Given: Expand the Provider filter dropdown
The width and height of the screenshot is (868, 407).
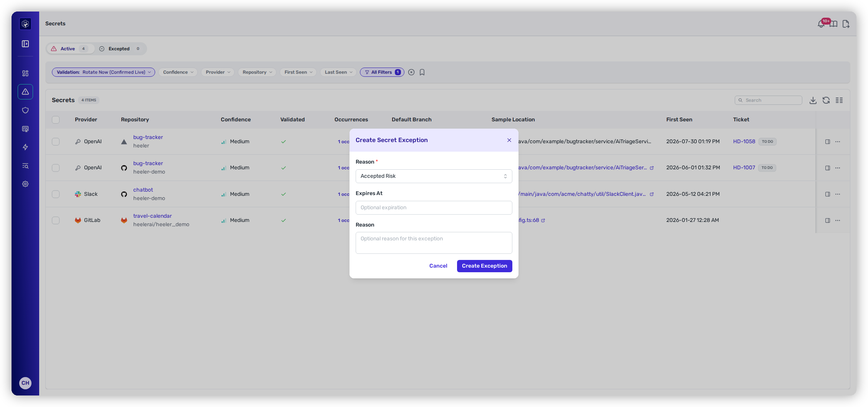Looking at the screenshot, I should (x=218, y=72).
